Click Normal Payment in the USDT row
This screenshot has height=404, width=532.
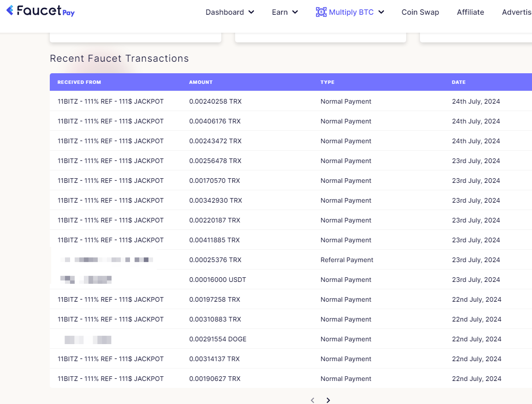tap(346, 280)
